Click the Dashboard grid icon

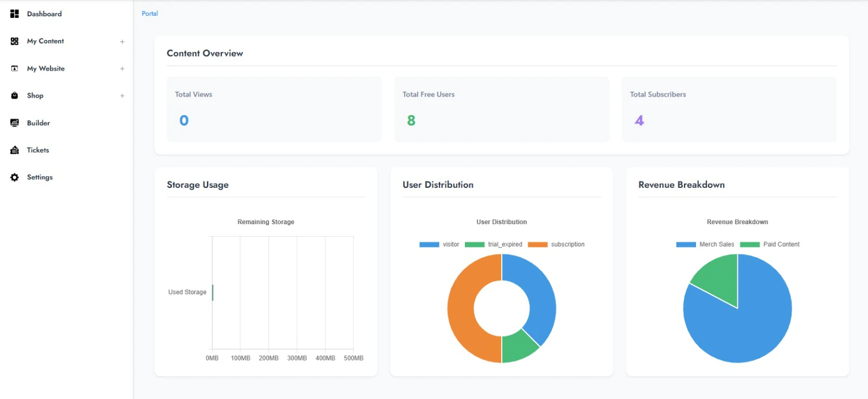pos(15,14)
